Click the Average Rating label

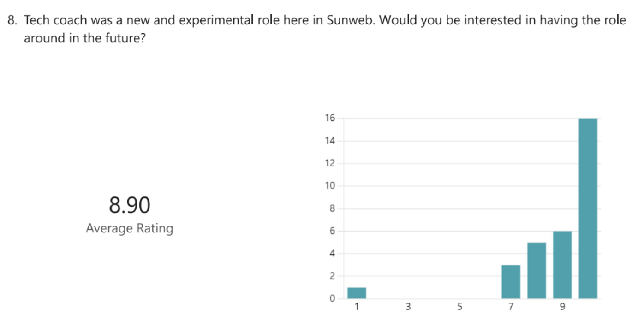click(130, 228)
